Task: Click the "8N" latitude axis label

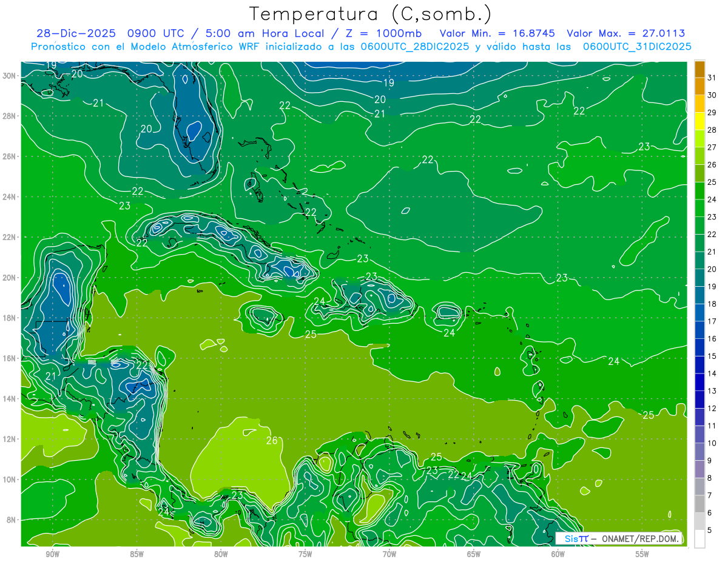Action: point(12,520)
